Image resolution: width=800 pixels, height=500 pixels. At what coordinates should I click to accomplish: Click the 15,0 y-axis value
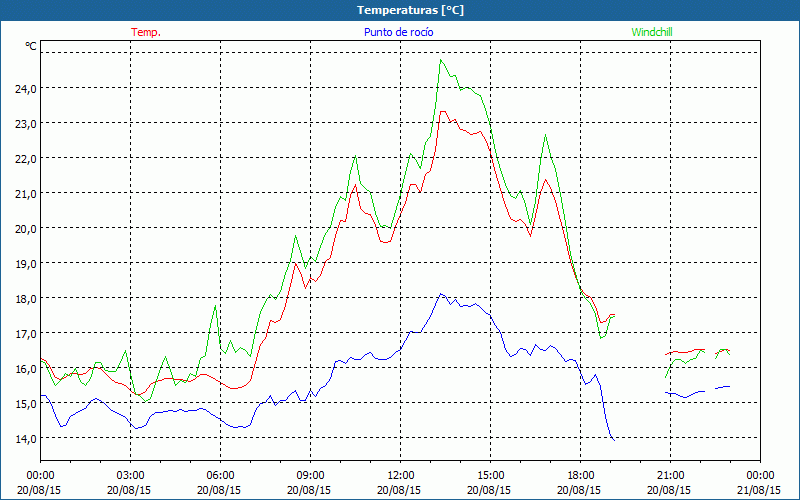click(26, 404)
